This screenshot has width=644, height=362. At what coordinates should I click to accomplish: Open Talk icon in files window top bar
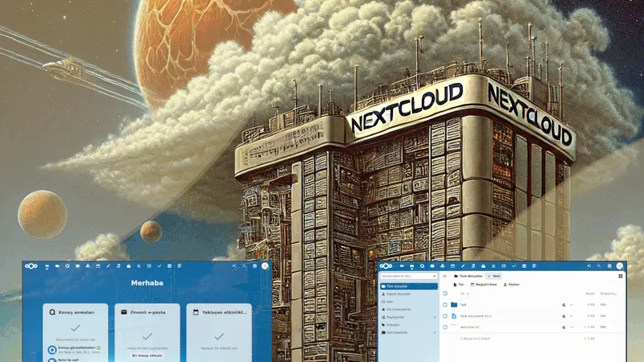coord(422,266)
